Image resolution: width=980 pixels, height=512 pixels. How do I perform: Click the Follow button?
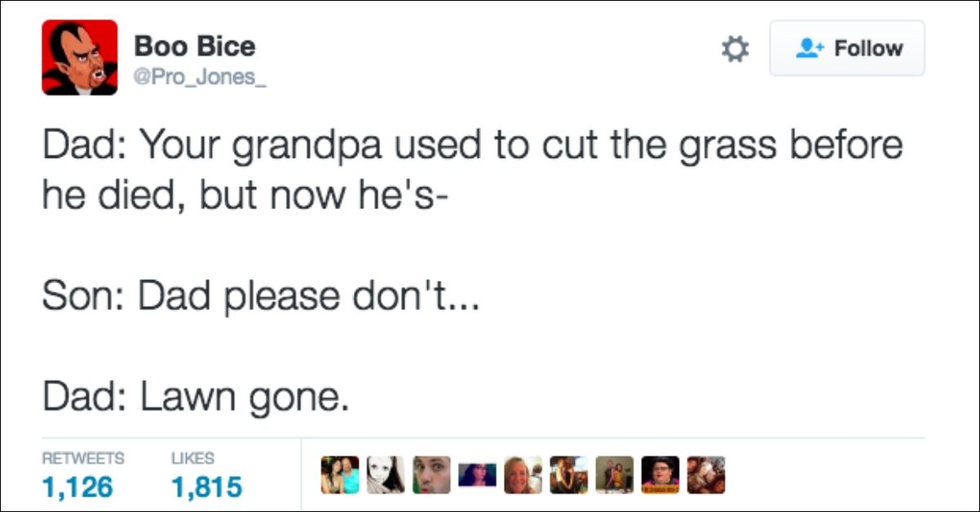pos(847,48)
